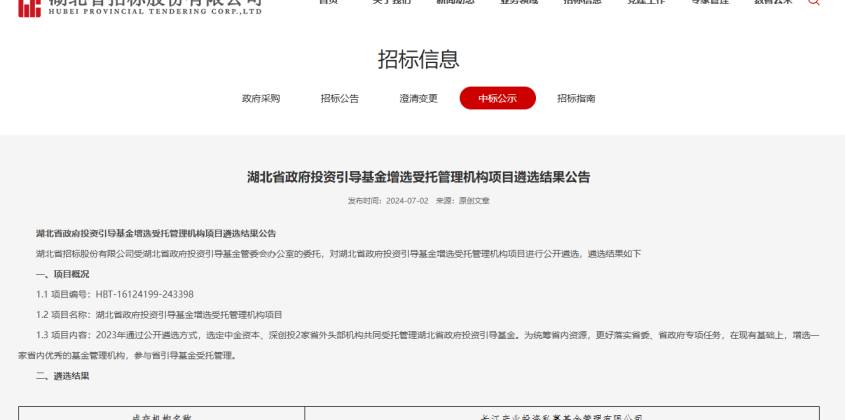Viewport: 845px width, 420px height.
Task: Click the line 1.3 项目内容 beginning 2023年
Action: pos(427,335)
